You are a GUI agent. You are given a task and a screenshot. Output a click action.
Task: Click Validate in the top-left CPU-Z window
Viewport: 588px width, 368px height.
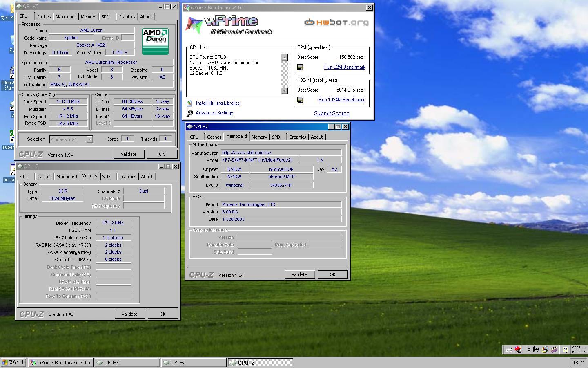click(129, 154)
